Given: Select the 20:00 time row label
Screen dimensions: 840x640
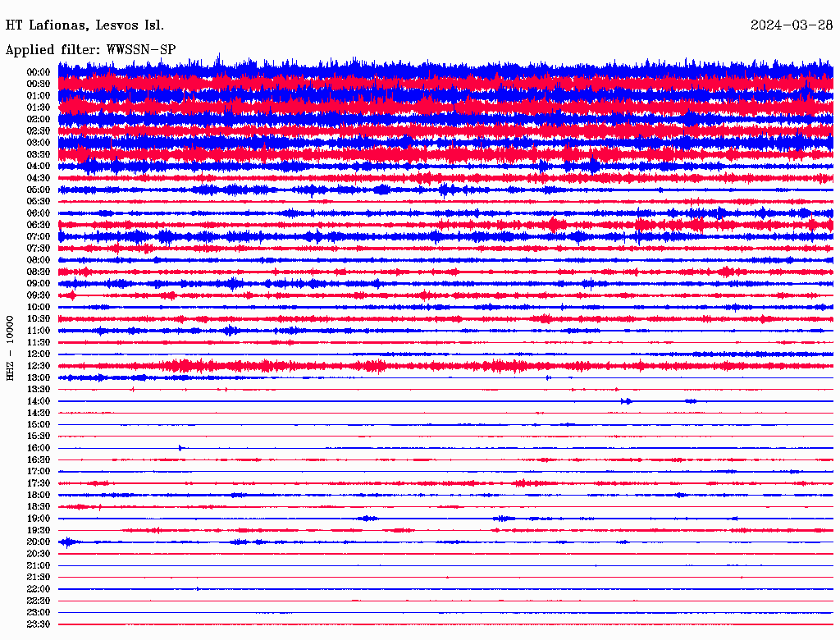Looking at the screenshot, I should 39,542.
